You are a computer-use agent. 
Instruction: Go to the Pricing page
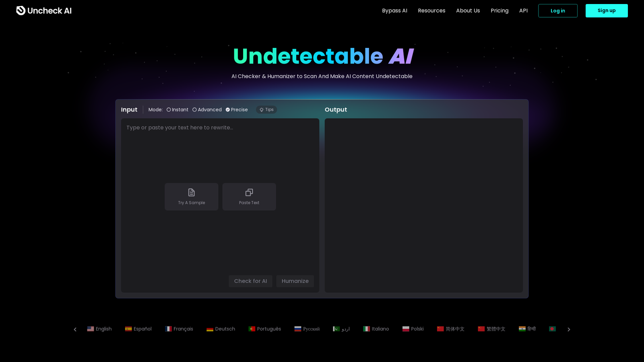tap(500, 10)
